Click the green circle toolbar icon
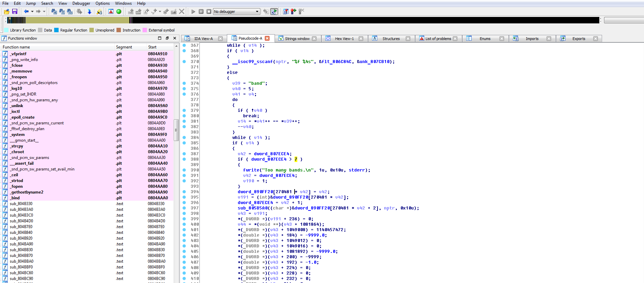The width and height of the screenshot is (644, 283). coord(119,12)
